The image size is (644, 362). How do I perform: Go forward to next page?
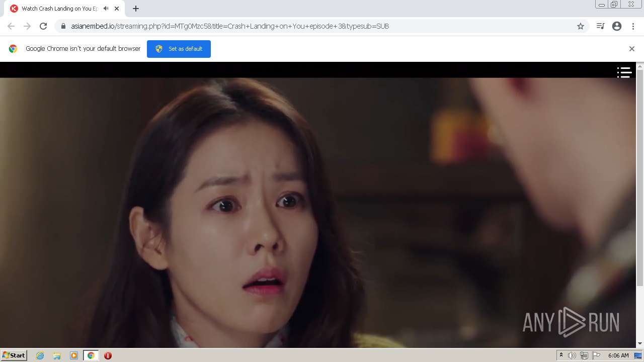[x=27, y=26]
